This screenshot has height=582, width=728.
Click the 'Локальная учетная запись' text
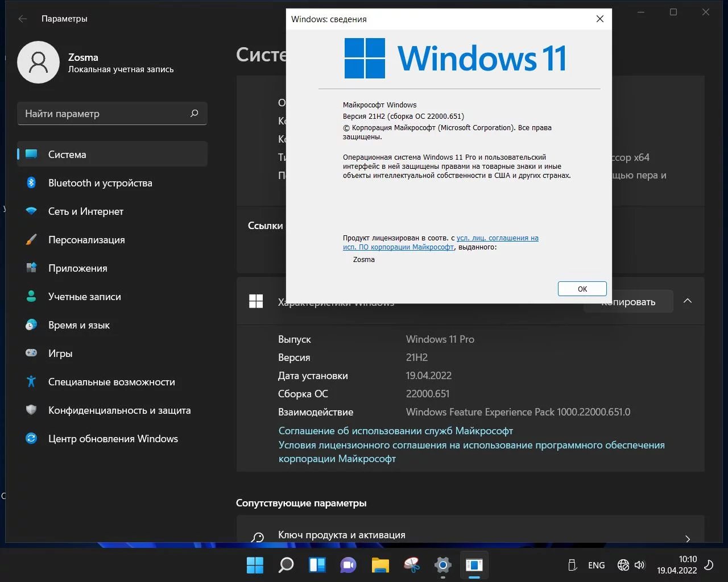(121, 69)
